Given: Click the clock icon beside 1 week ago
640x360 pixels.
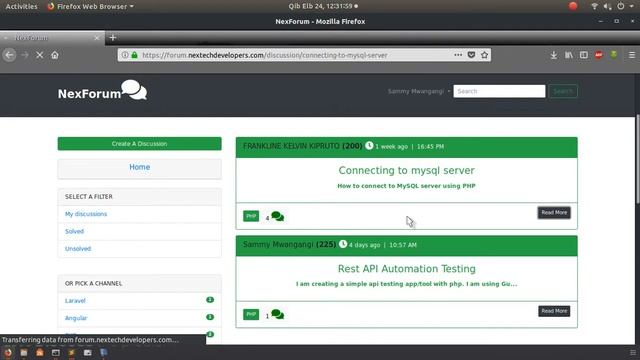Looking at the screenshot, I should point(369,145).
